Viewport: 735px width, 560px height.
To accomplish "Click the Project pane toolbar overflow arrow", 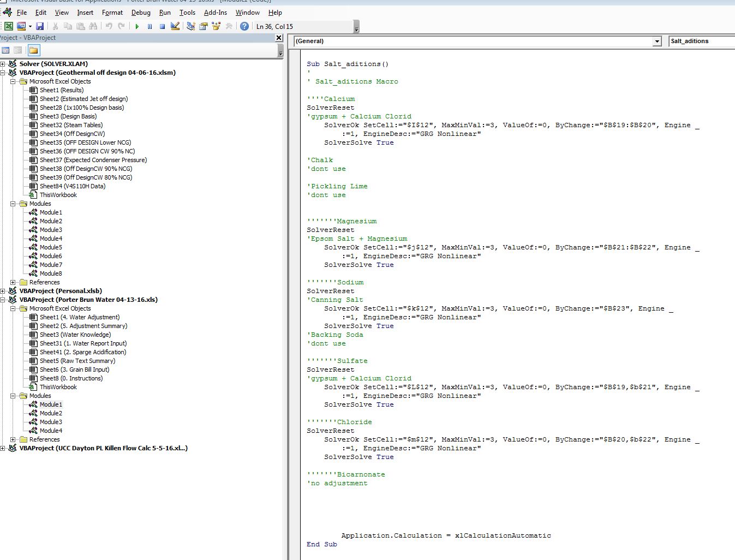I will click(x=280, y=51).
